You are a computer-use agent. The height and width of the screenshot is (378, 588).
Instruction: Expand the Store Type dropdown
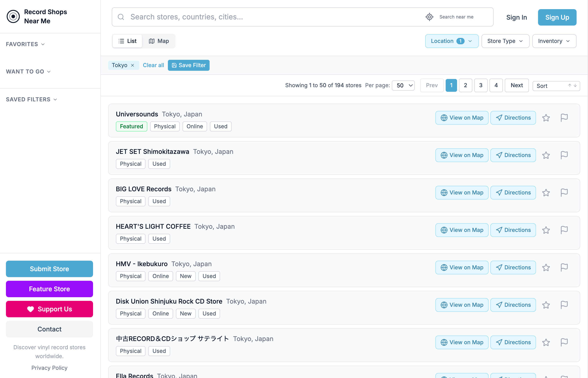(505, 41)
